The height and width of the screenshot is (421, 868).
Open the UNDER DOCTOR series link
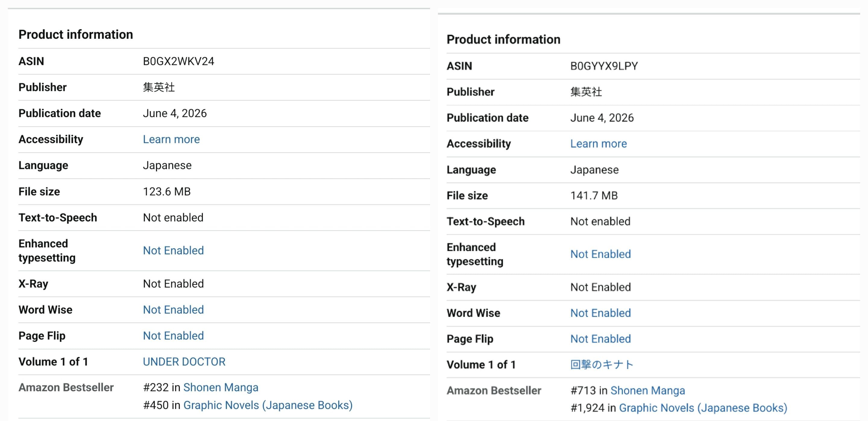point(184,361)
